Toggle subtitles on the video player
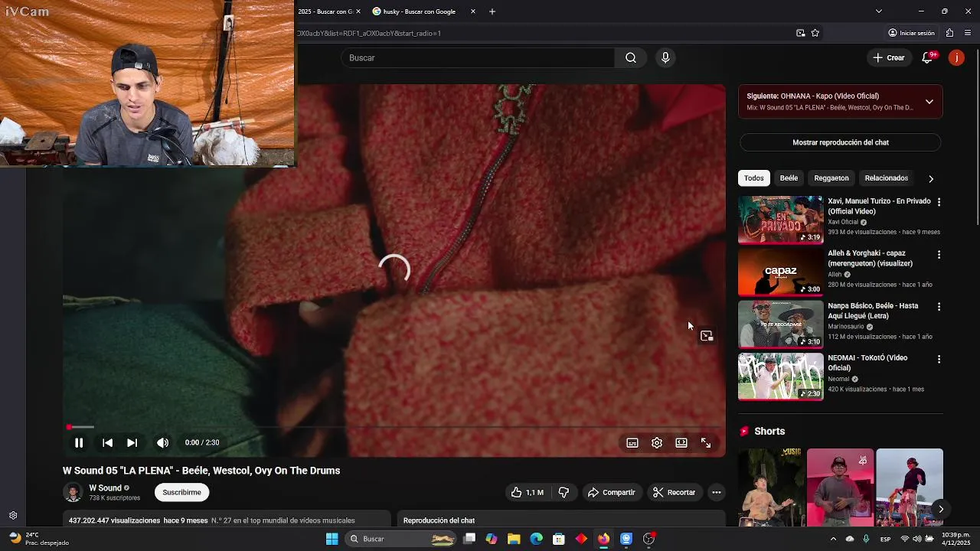Screen dimensions: 980x551 pos(632,443)
